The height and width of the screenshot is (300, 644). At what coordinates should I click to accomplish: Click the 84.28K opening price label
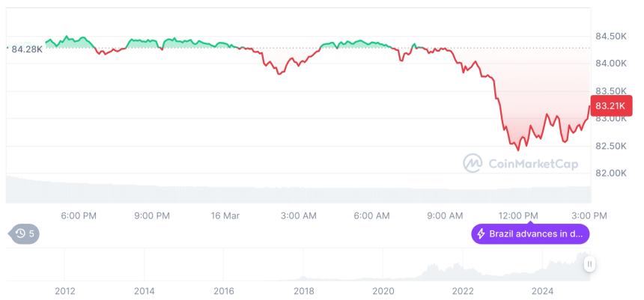coord(27,49)
